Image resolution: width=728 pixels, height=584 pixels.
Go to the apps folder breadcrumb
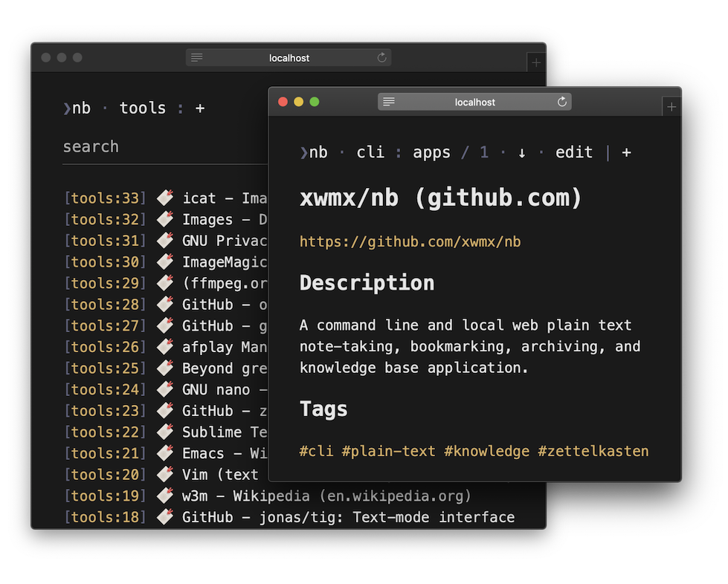[431, 152]
